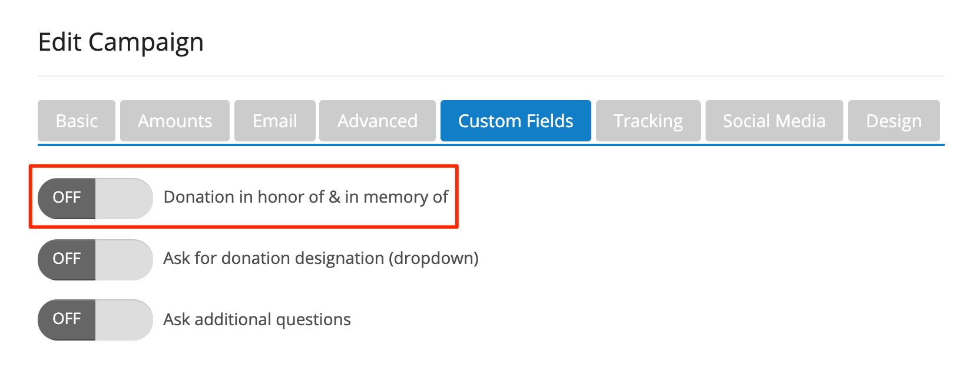Switch to the Tracking tab
This screenshot has height=370, width=980.
(x=648, y=121)
